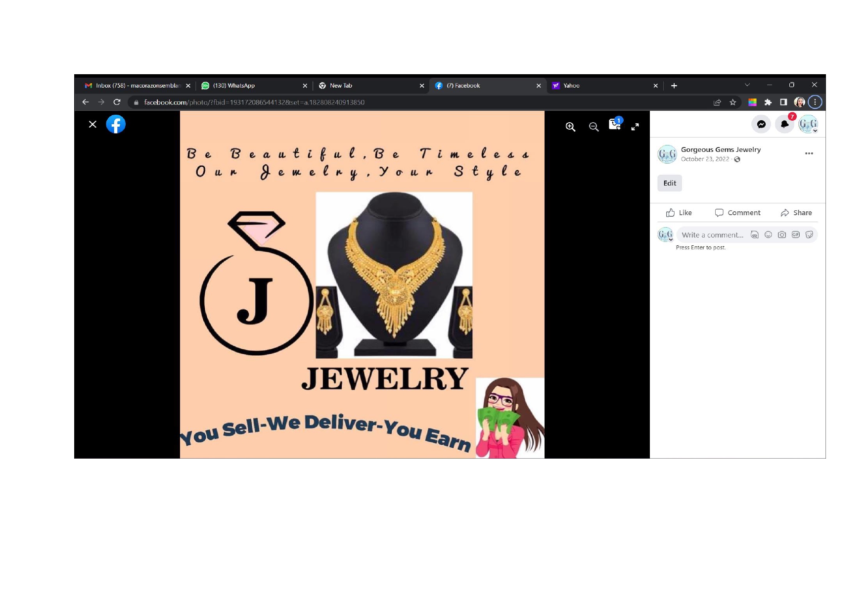This screenshot has width=868, height=614.
Task: Open post options three-dot menu
Action: (809, 153)
